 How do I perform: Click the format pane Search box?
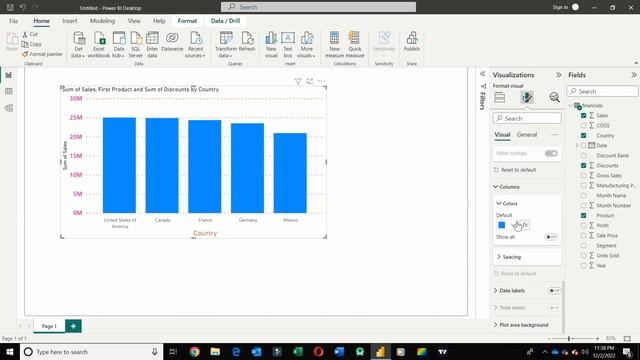click(527, 118)
